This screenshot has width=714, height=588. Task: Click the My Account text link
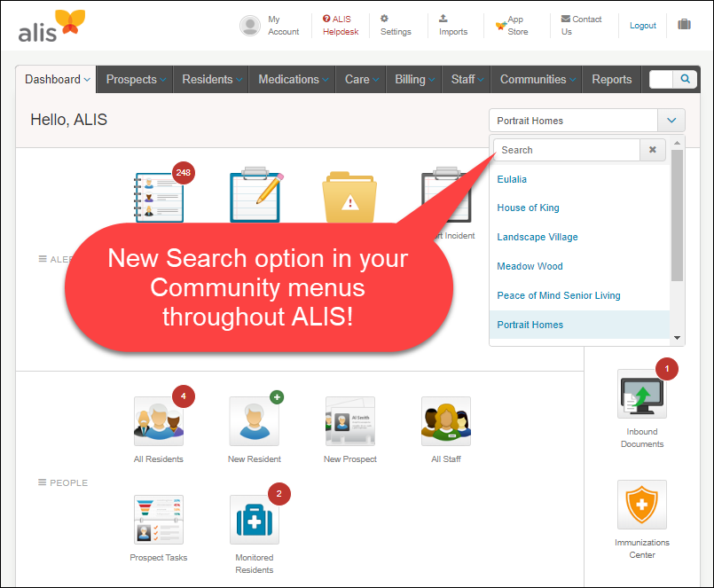pos(283,26)
